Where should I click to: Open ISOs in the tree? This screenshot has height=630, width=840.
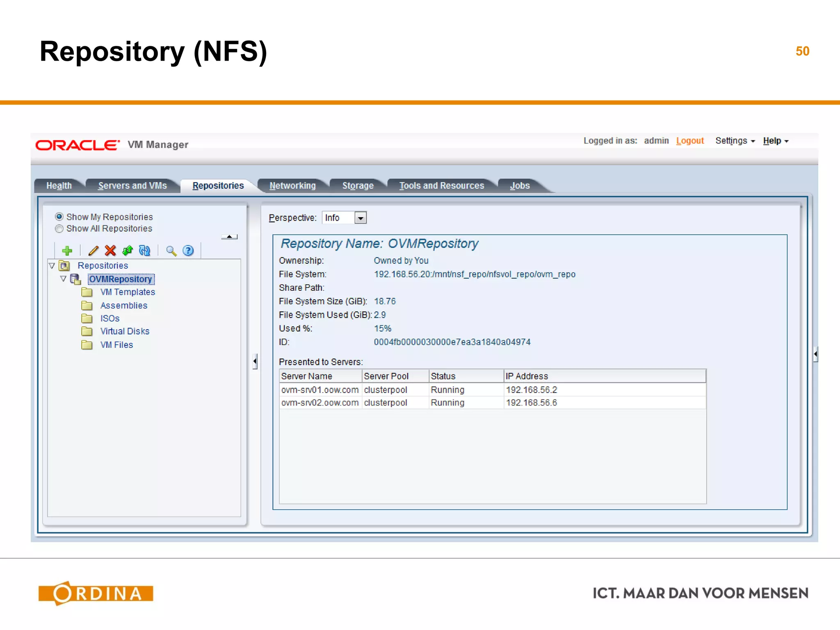click(110, 318)
